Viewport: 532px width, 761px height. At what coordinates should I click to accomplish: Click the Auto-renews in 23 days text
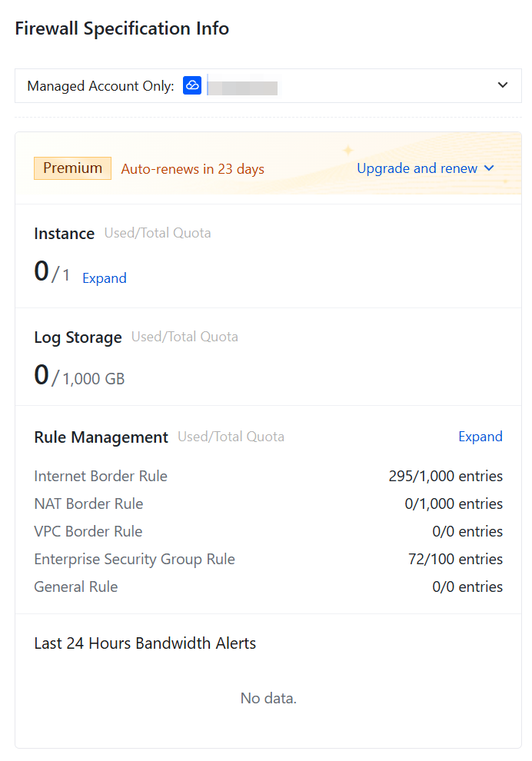click(x=193, y=169)
